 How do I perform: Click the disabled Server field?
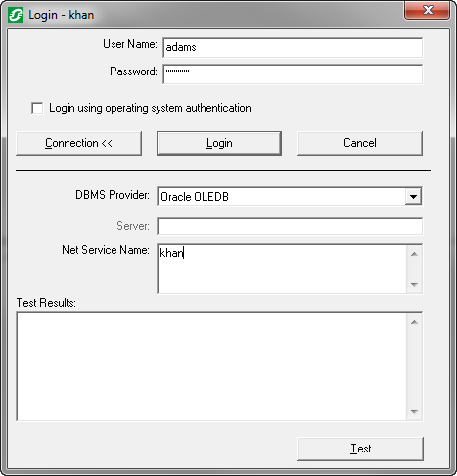click(x=290, y=226)
